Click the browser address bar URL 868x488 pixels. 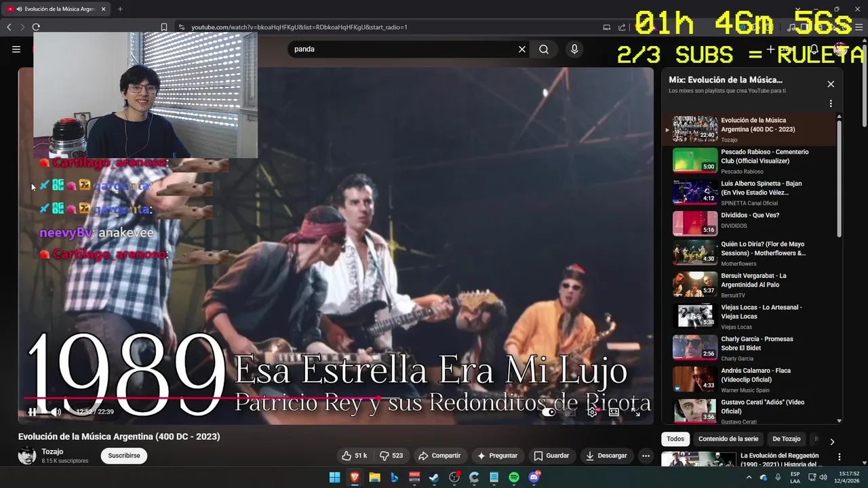pos(299,27)
